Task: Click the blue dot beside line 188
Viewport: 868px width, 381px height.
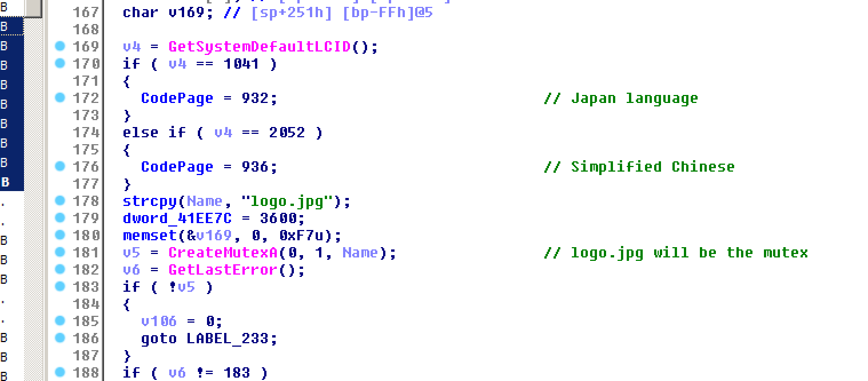Action: [x=60, y=372]
